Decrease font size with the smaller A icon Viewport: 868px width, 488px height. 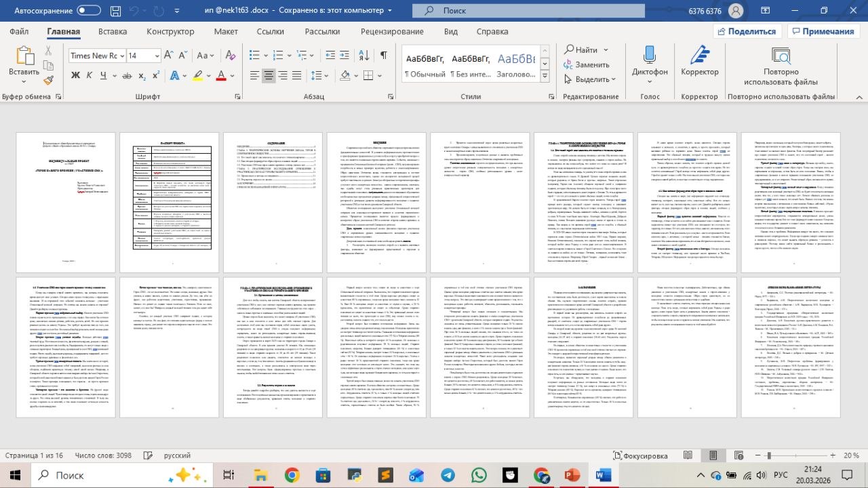[x=182, y=56]
